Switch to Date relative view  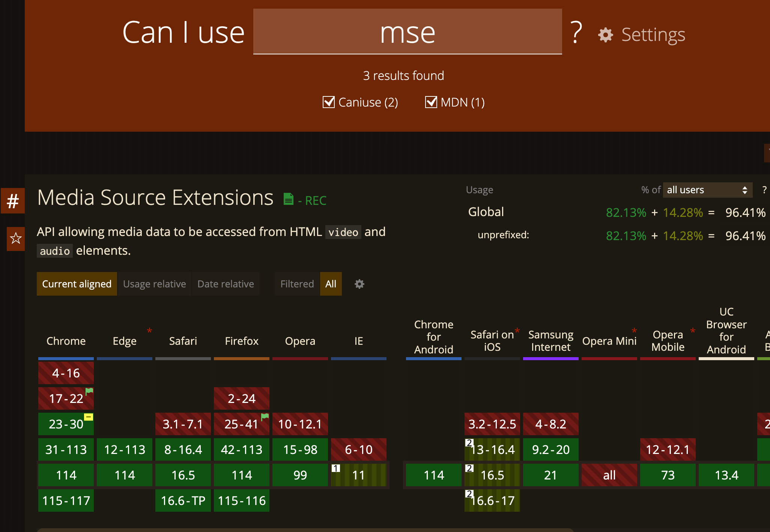click(x=226, y=284)
